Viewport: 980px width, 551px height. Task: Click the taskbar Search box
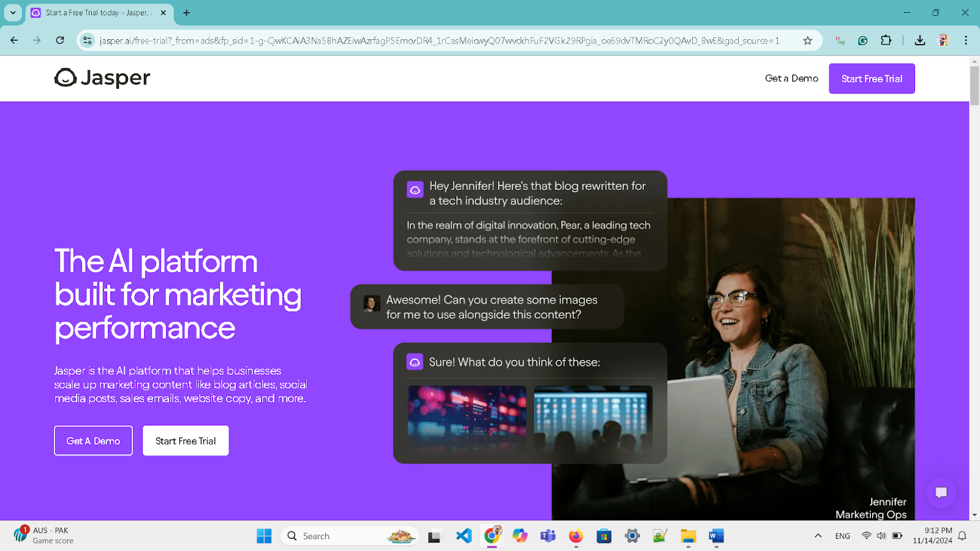pos(350,536)
